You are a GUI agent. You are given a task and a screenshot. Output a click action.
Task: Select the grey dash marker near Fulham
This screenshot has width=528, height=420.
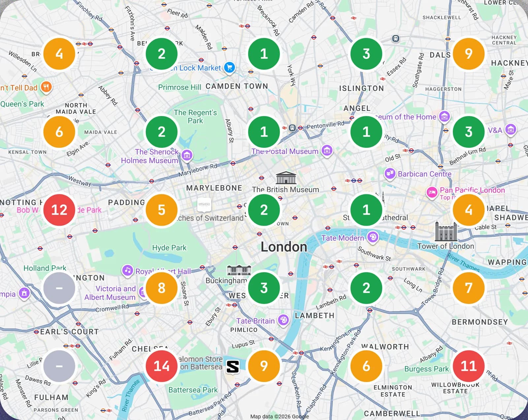[x=59, y=366]
